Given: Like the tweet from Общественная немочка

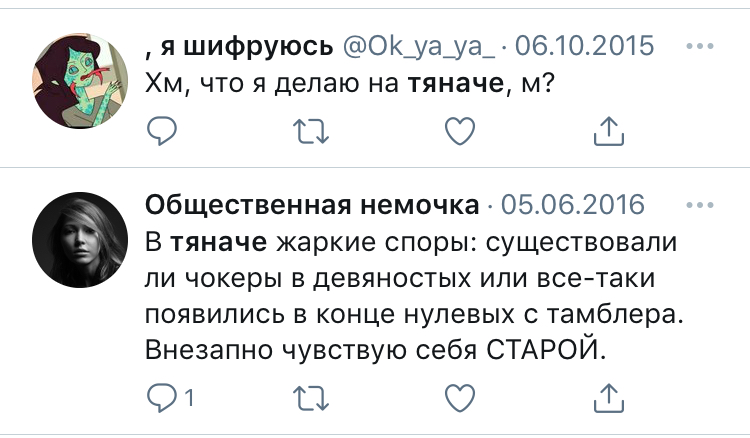Looking at the screenshot, I should (x=458, y=397).
